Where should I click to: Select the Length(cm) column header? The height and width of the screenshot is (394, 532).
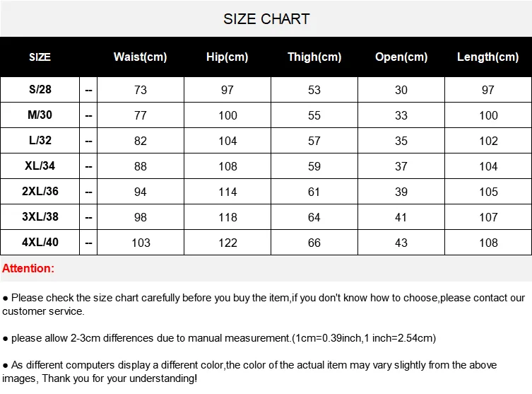tap(488, 57)
